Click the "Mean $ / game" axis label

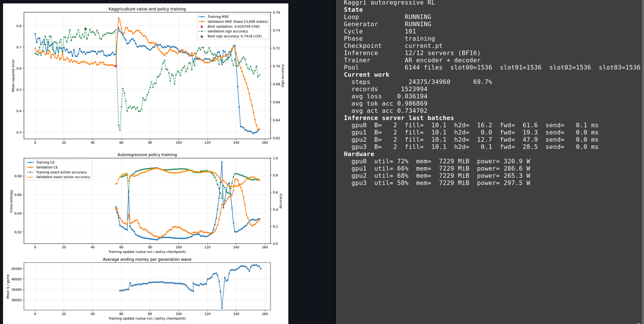[x=8, y=286]
